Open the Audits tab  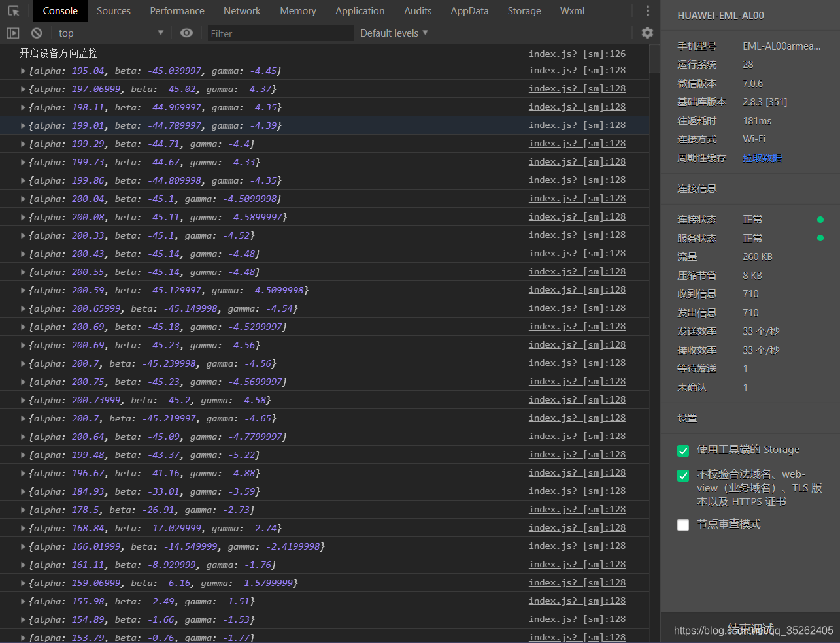click(x=418, y=11)
